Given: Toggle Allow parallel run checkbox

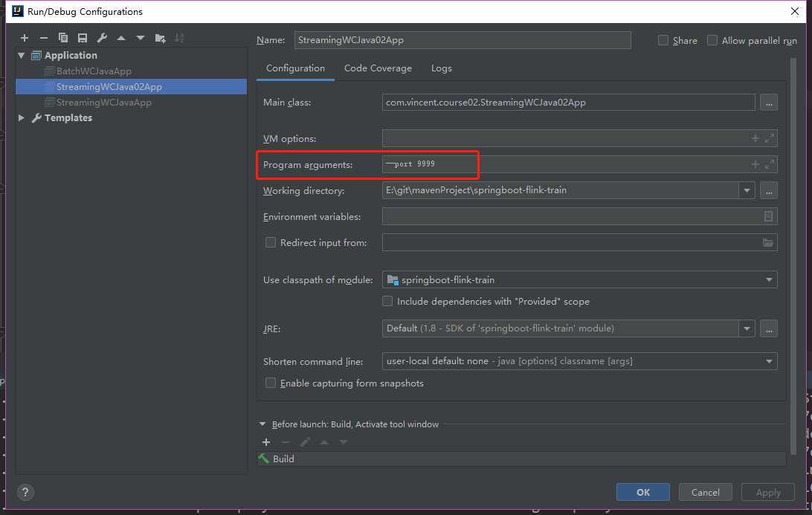Looking at the screenshot, I should click(712, 40).
